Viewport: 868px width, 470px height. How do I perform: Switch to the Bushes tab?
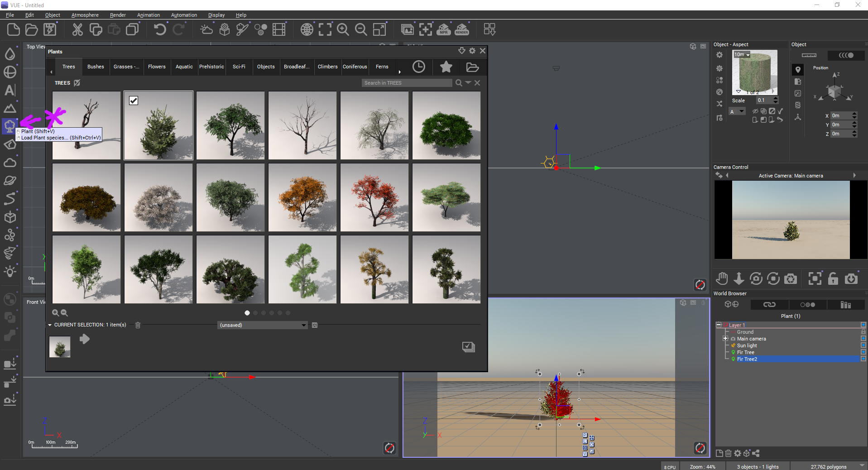tap(96, 67)
